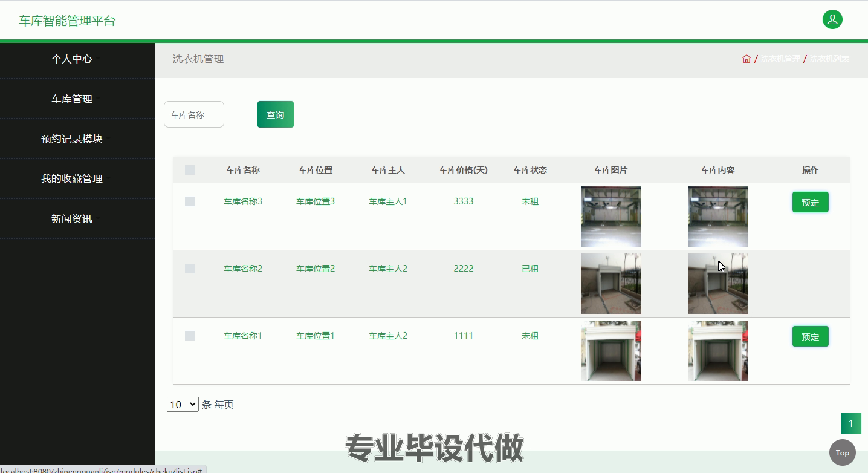Viewport: 868px width, 473px height.
Task: Open 车库内容 thumbnail for 车库名称2
Action: tap(718, 284)
